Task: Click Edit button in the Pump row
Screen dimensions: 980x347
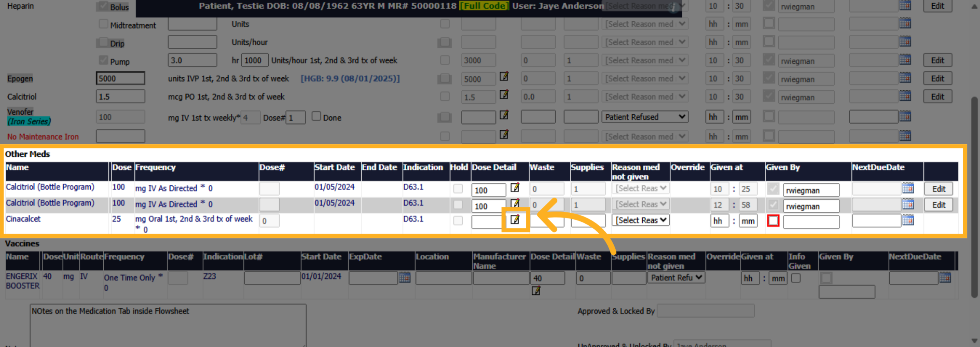Action: [938, 60]
